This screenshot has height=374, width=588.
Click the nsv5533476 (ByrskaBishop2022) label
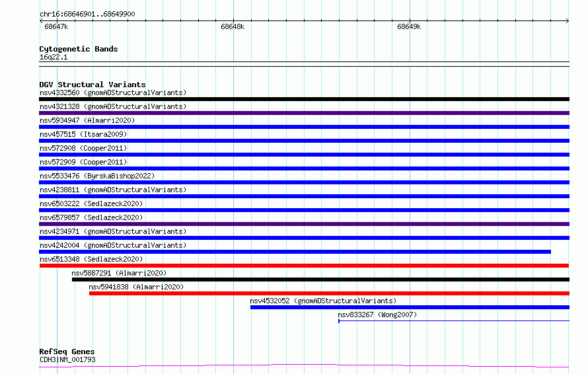[97, 176]
